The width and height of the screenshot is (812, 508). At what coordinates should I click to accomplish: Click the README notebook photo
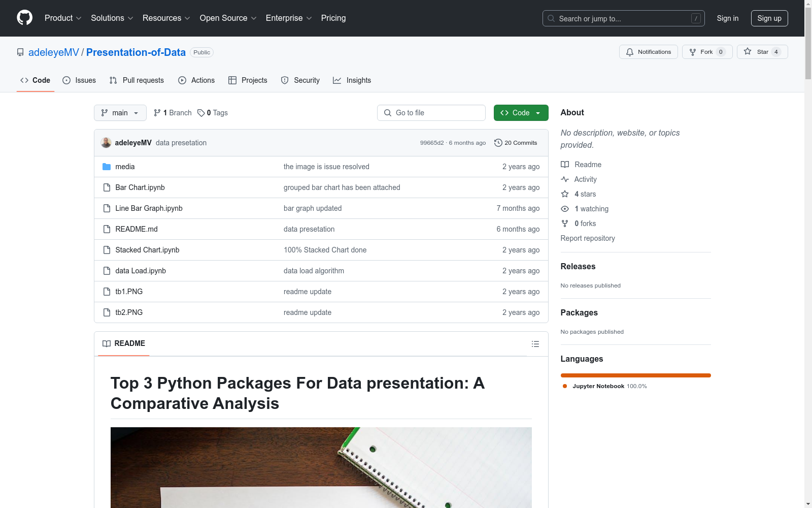point(321,467)
